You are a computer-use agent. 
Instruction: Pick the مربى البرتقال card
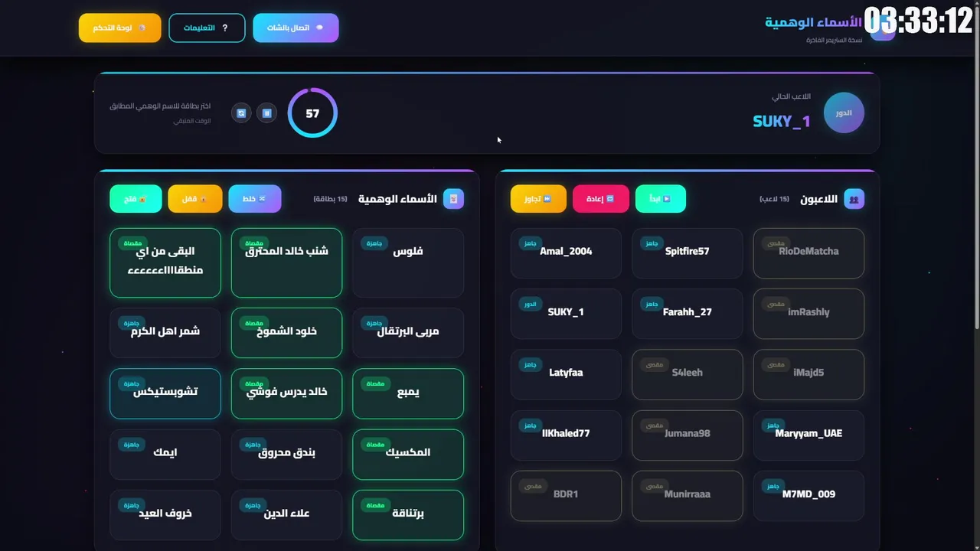click(408, 333)
